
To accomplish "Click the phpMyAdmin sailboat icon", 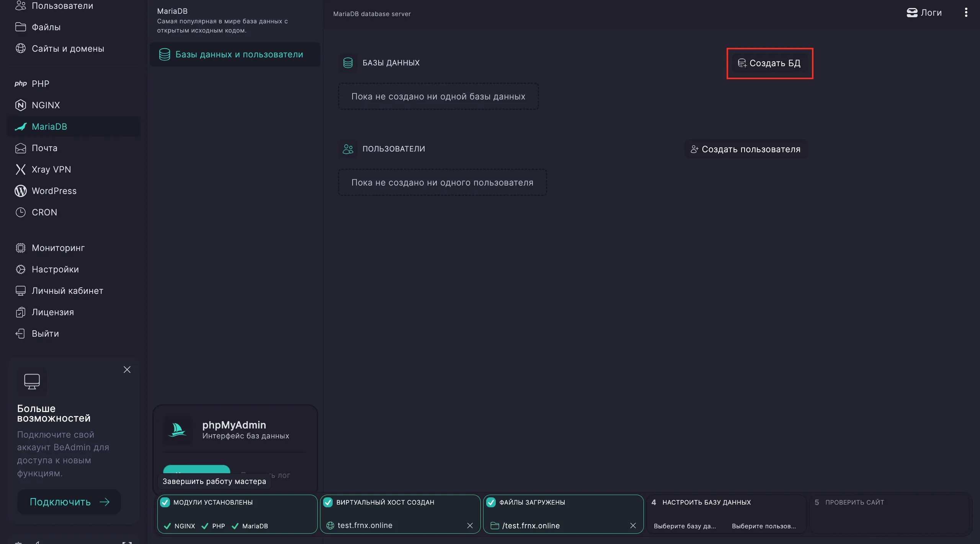I will click(x=177, y=430).
